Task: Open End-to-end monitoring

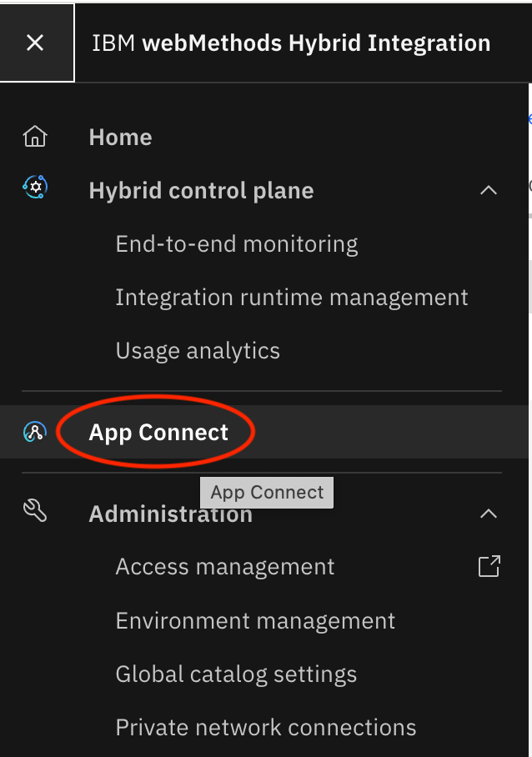Action: pyautogui.click(x=236, y=243)
